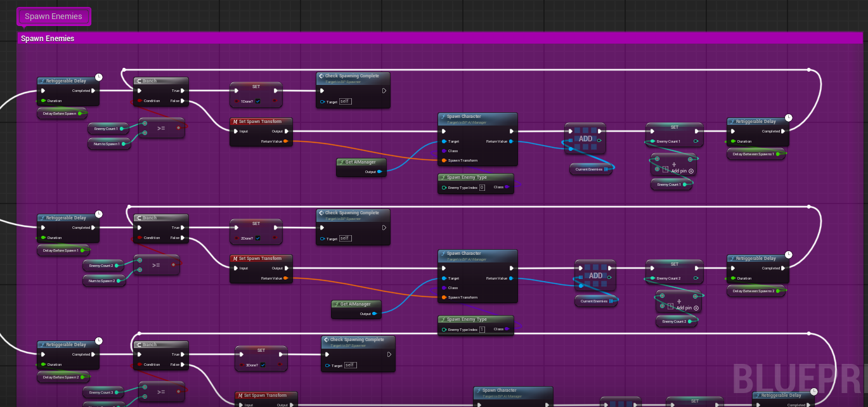Click the blue Output pin on first Get AIManager
This screenshot has height=407, width=868.
379,171
